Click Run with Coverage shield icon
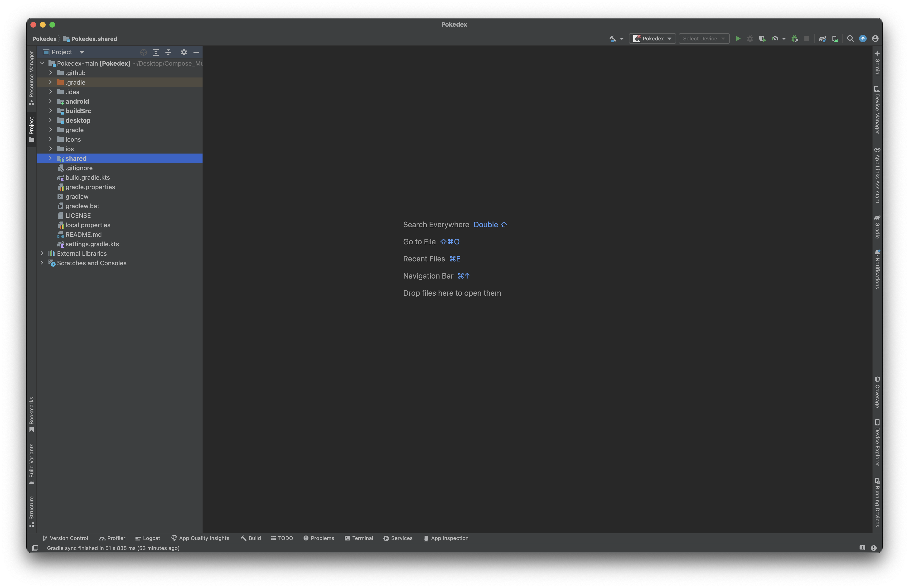 pos(762,39)
